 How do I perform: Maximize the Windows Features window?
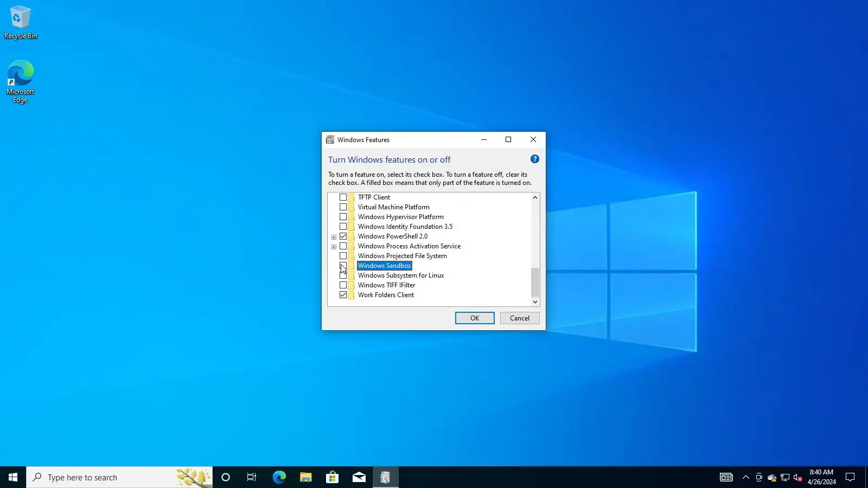point(508,140)
